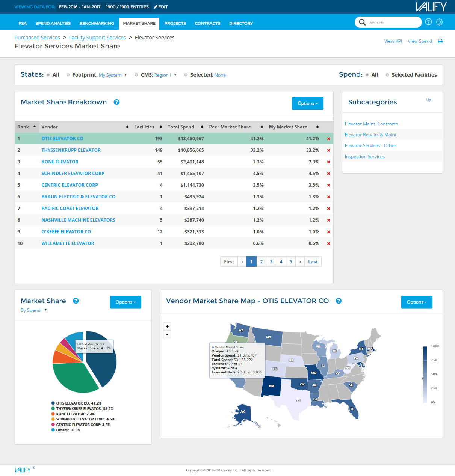
Task: Click the edit pencil icon for data range
Action: click(x=156, y=7)
